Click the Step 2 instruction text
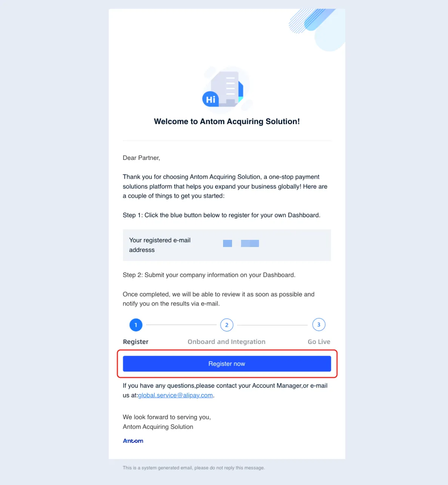The height and width of the screenshot is (485, 448). [x=209, y=275]
